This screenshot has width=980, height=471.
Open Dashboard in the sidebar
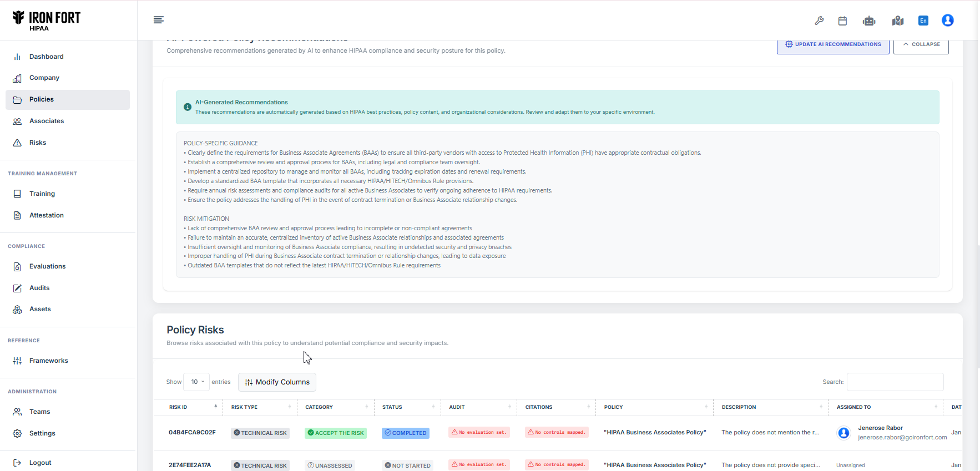46,57
